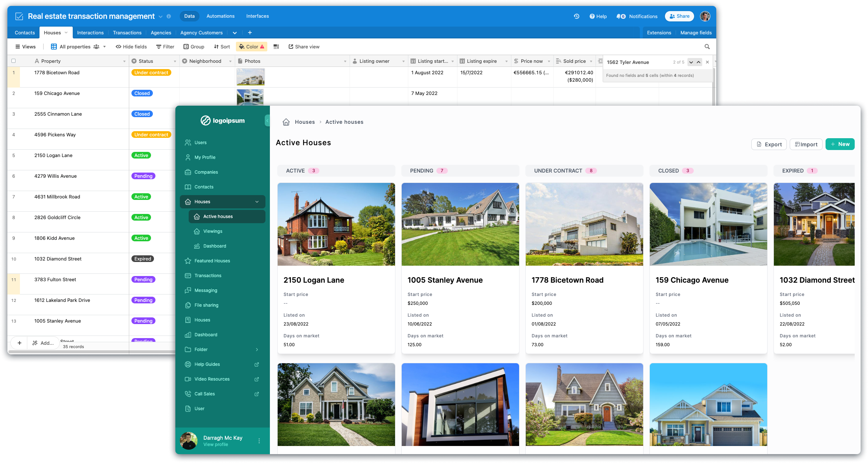The height and width of the screenshot is (463, 868).
Task: Open Messaging from the sidebar
Action: click(x=206, y=290)
